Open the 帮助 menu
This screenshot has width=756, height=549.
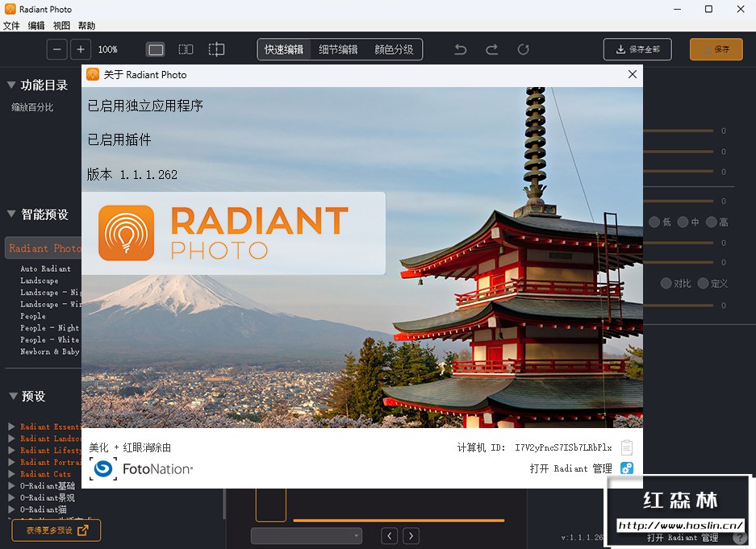tap(86, 26)
